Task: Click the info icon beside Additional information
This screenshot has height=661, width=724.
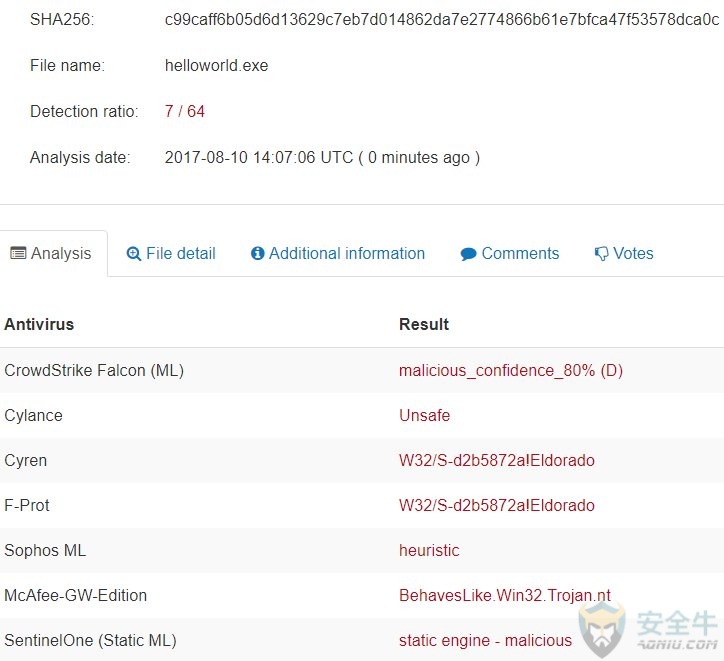Action: (258, 253)
